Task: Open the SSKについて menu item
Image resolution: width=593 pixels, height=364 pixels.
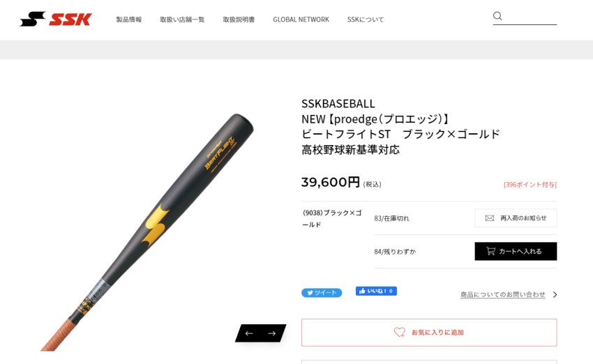Action: pos(366,20)
